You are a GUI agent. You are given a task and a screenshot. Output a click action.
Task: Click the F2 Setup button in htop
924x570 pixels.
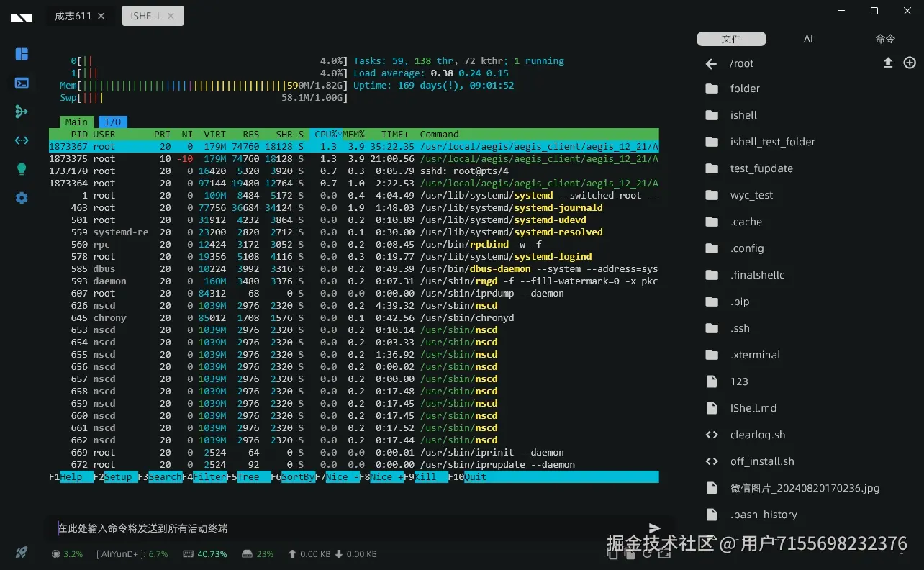[116, 477]
